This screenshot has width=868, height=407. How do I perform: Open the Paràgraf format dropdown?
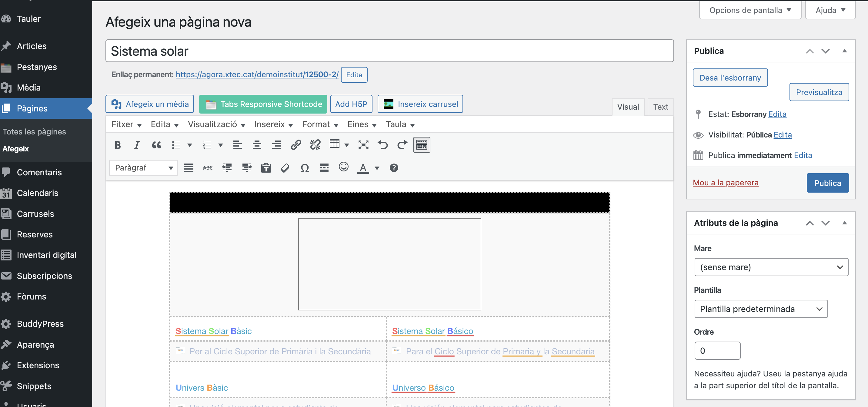(x=143, y=168)
